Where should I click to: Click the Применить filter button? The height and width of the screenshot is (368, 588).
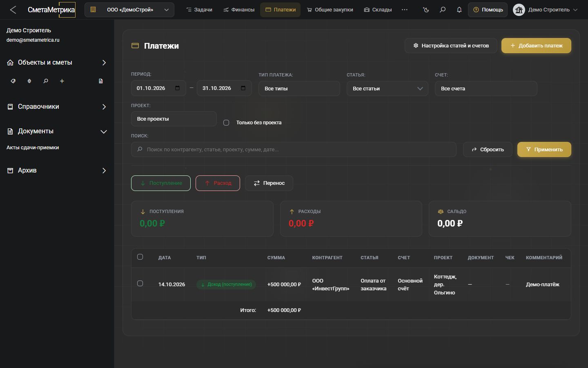pos(544,150)
